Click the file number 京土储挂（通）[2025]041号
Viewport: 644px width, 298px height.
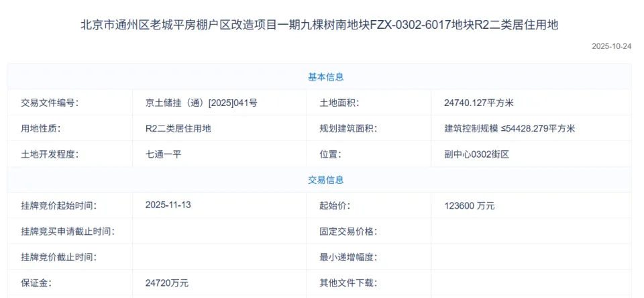point(201,103)
